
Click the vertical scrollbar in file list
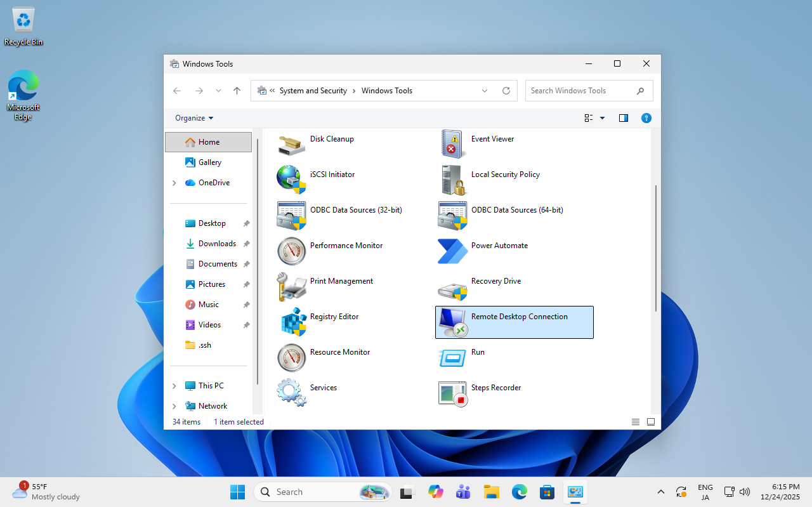pos(655,247)
